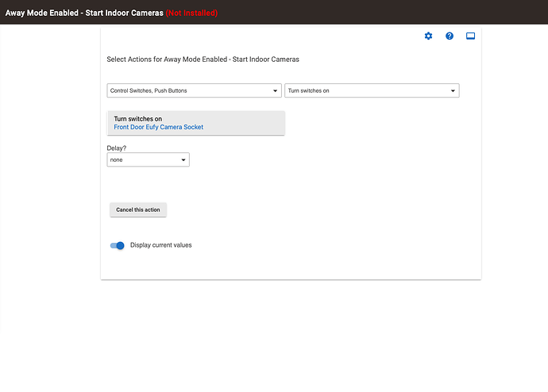This screenshot has width=548, height=392.
Task: Toggle Display current values switch
Action: click(117, 245)
